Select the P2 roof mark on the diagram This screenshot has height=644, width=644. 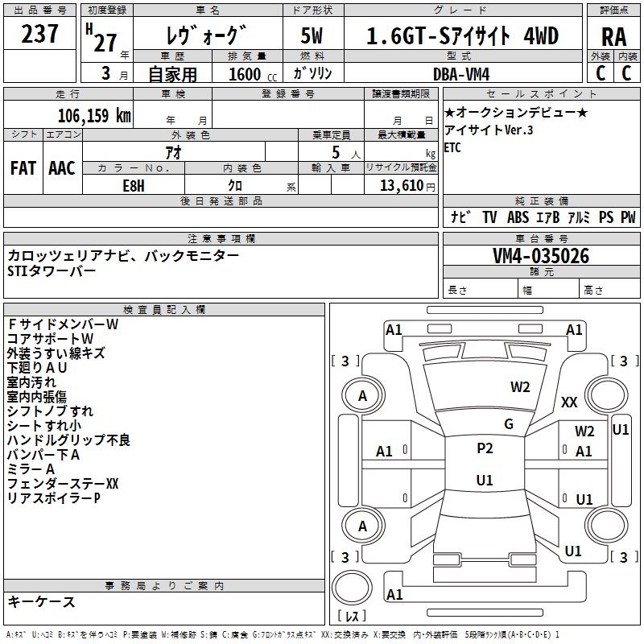pos(485,448)
